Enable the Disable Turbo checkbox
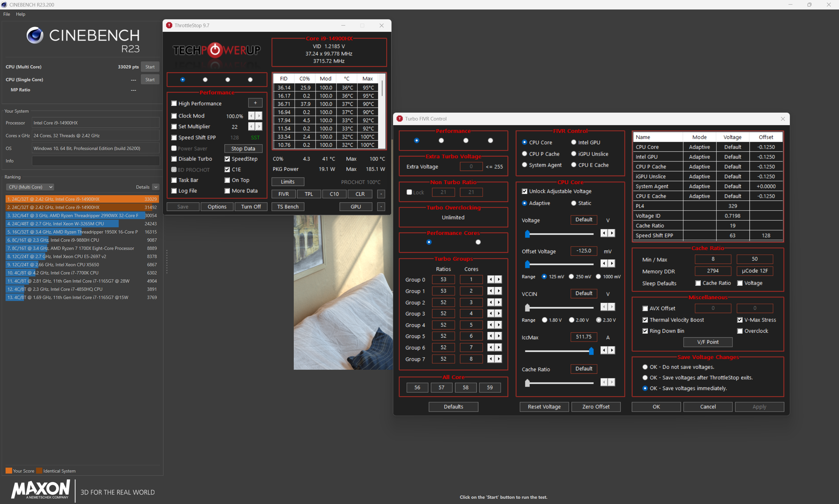The image size is (839, 504). point(174,159)
